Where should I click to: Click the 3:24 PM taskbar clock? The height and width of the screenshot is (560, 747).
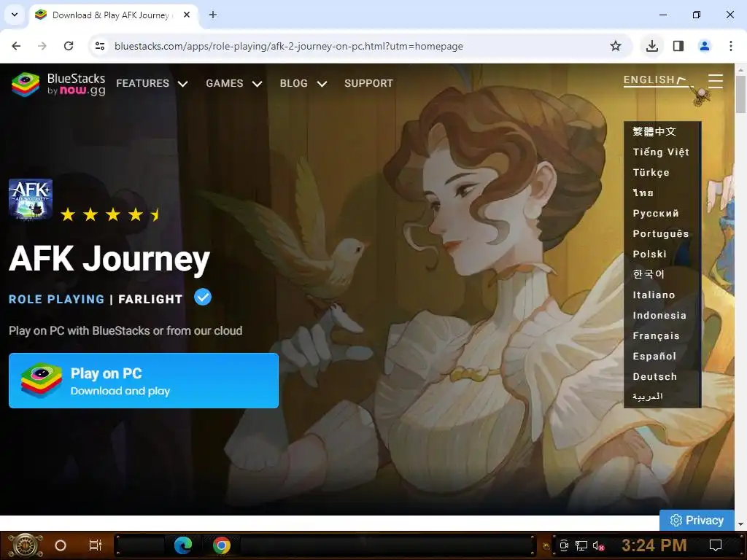654,545
